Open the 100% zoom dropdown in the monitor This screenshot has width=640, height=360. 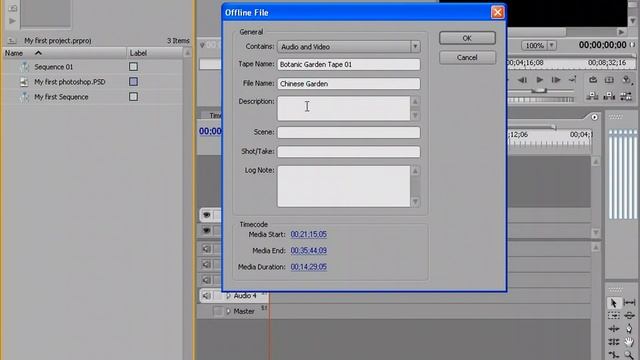point(551,45)
